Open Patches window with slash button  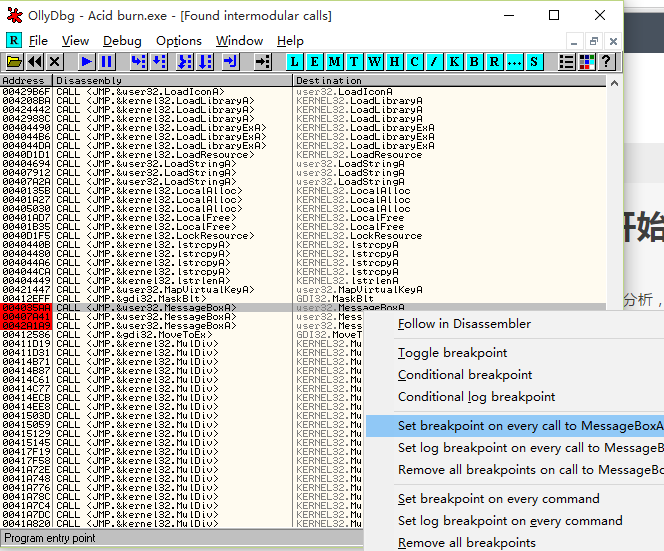tap(434, 62)
